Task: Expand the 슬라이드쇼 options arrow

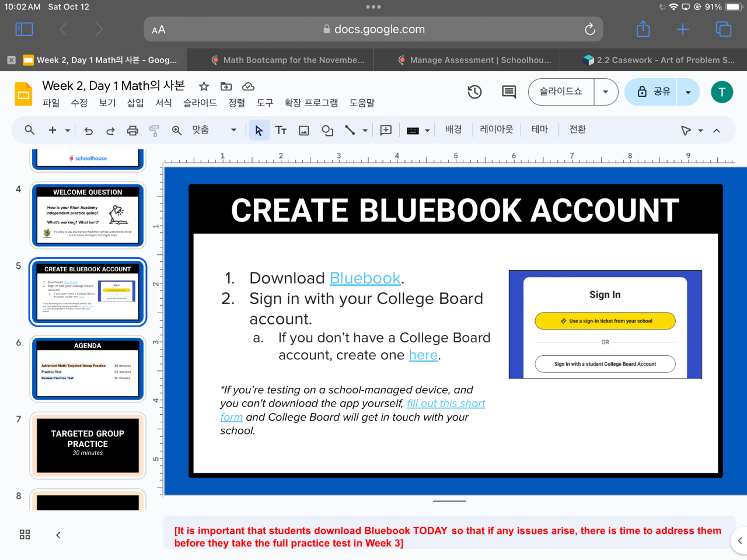Action: (x=606, y=92)
